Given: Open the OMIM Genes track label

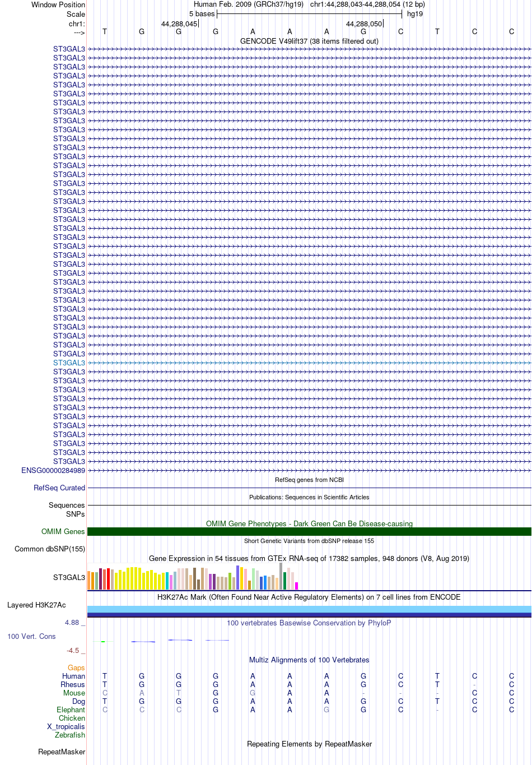Looking at the screenshot, I should 63,531.
